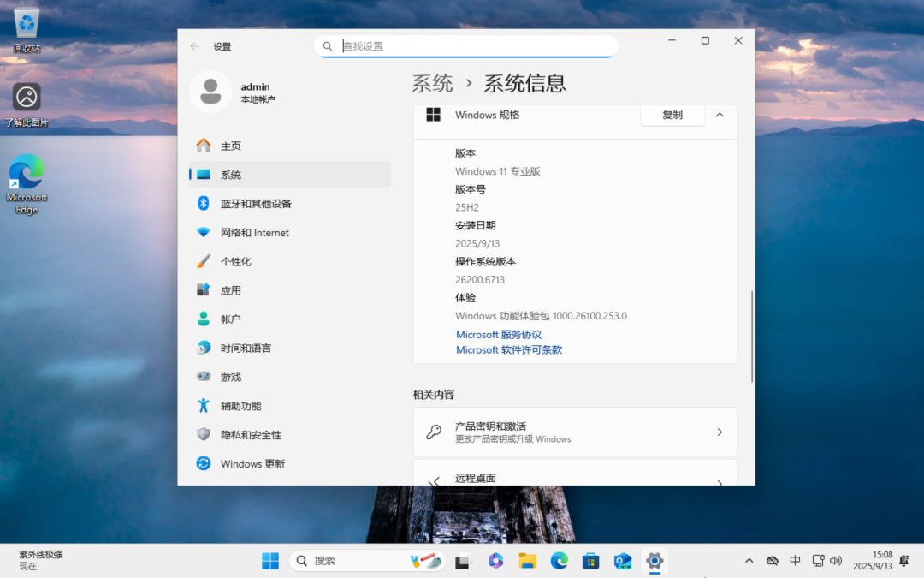
Task: Open the Microsoft Services Agreement link
Action: pyautogui.click(x=499, y=335)
